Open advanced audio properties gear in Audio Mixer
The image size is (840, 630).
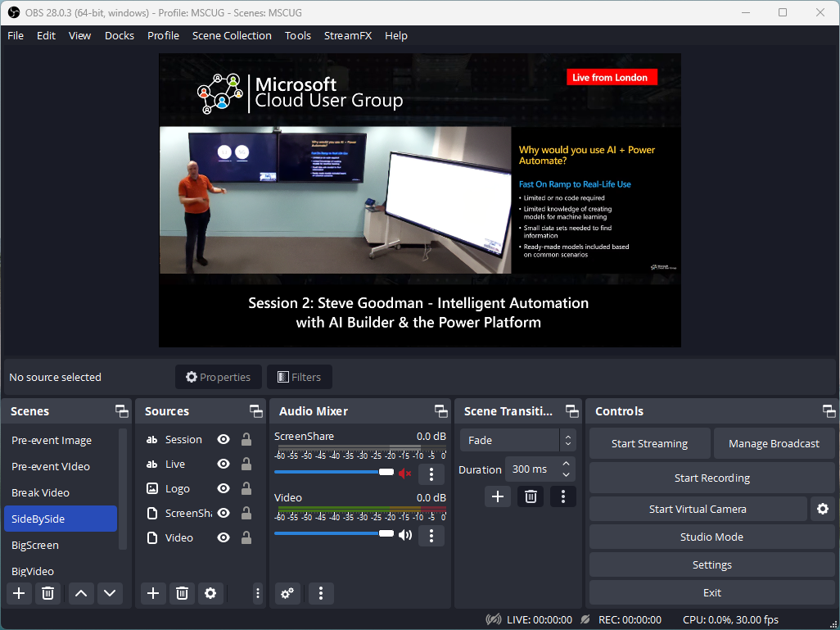287,593
